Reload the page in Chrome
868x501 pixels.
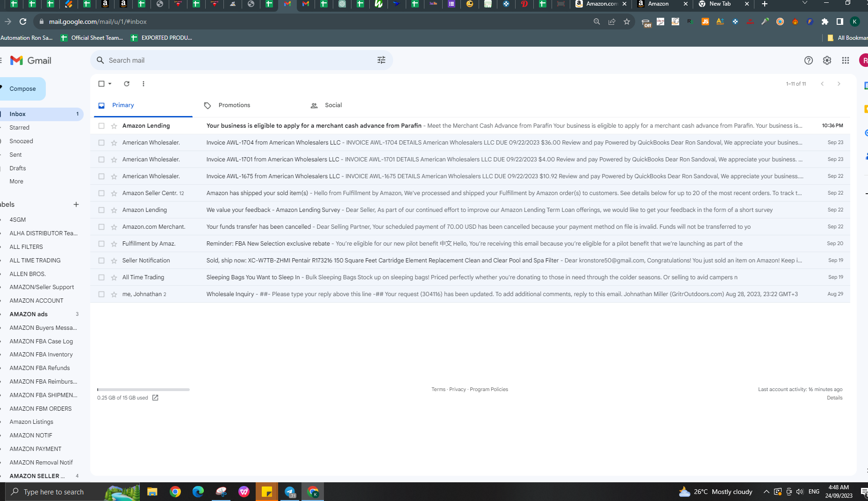click(23, 22)
